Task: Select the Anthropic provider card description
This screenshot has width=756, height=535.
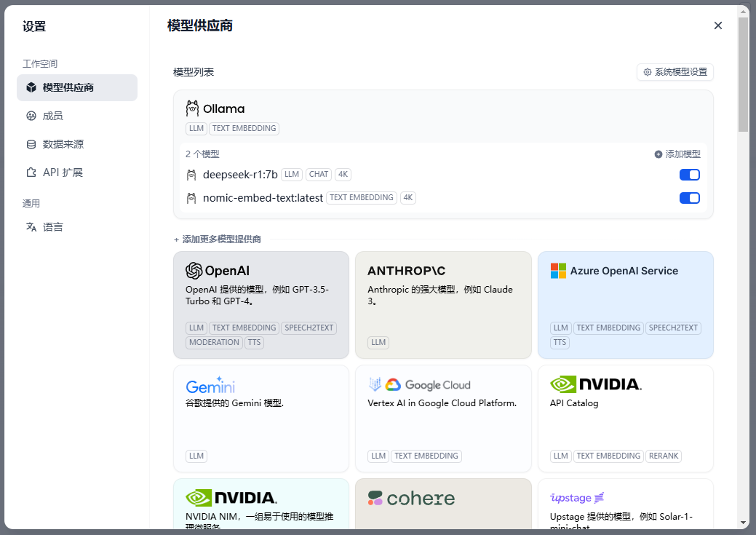Action: point(440,296)
